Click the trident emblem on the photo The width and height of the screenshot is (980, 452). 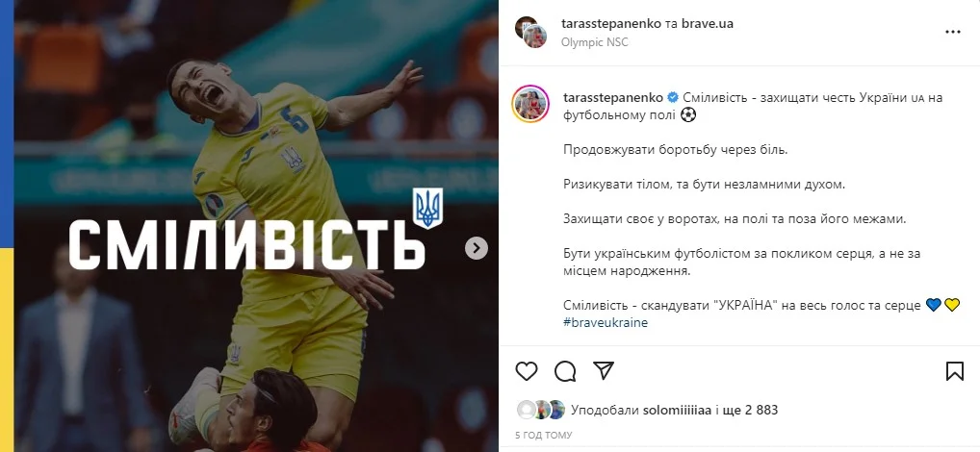(427, 209)
